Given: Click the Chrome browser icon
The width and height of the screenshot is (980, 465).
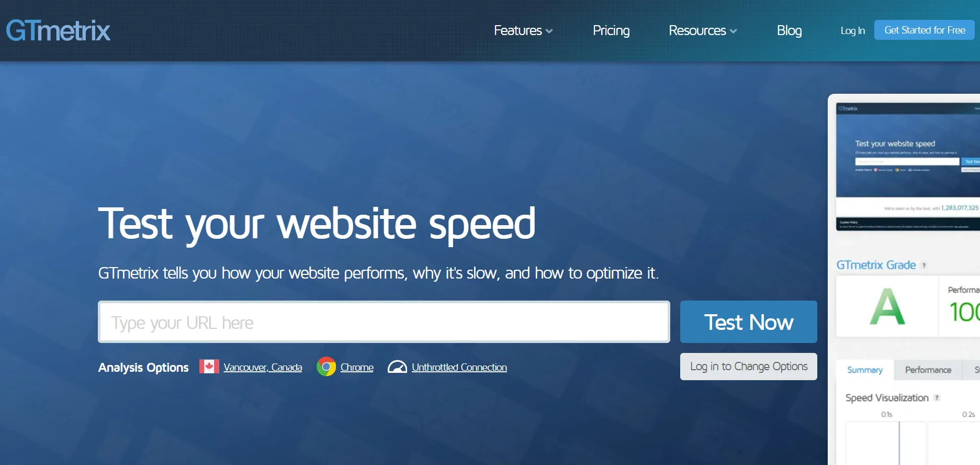Looking at the screenshot, I should [326, 367].
